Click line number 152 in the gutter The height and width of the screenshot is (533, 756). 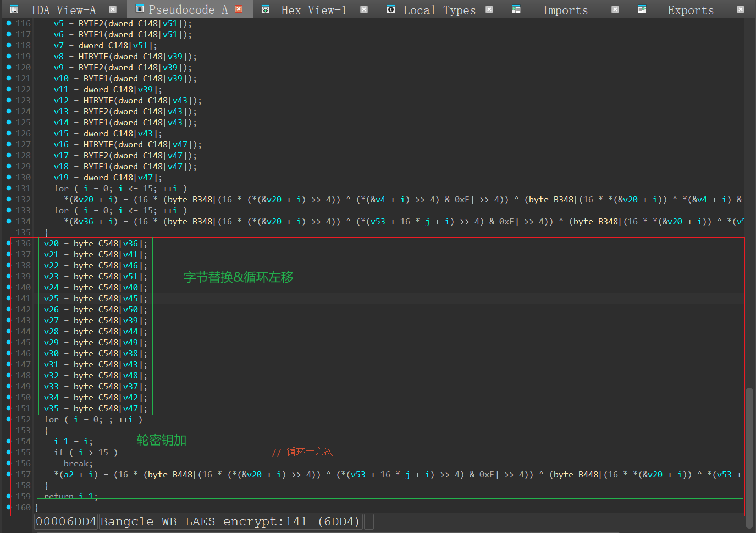pyautogui.click(x=23, y=419)
